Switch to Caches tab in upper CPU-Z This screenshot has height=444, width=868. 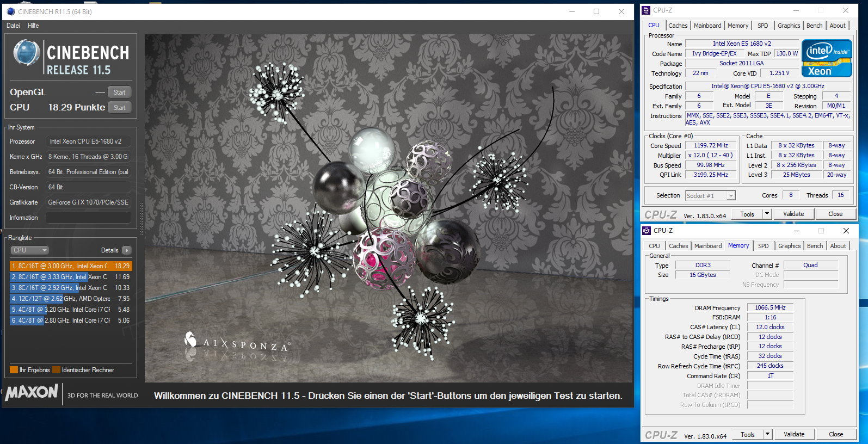point(678,26)
